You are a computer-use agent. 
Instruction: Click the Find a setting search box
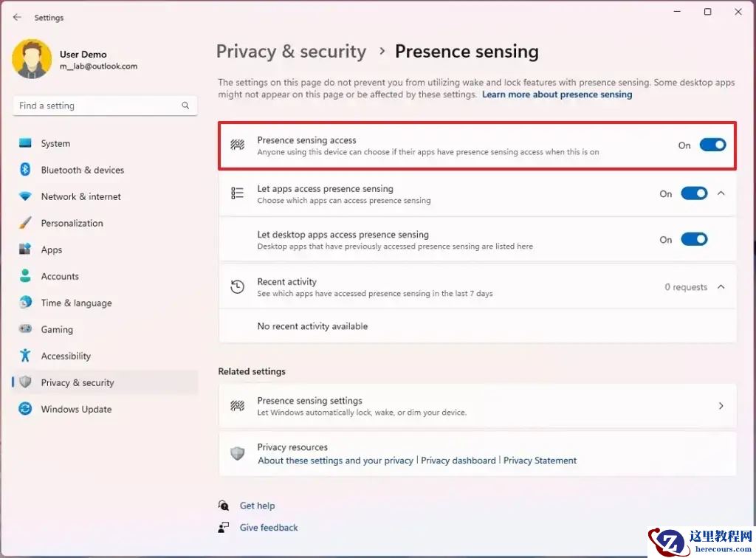point(96,106)
